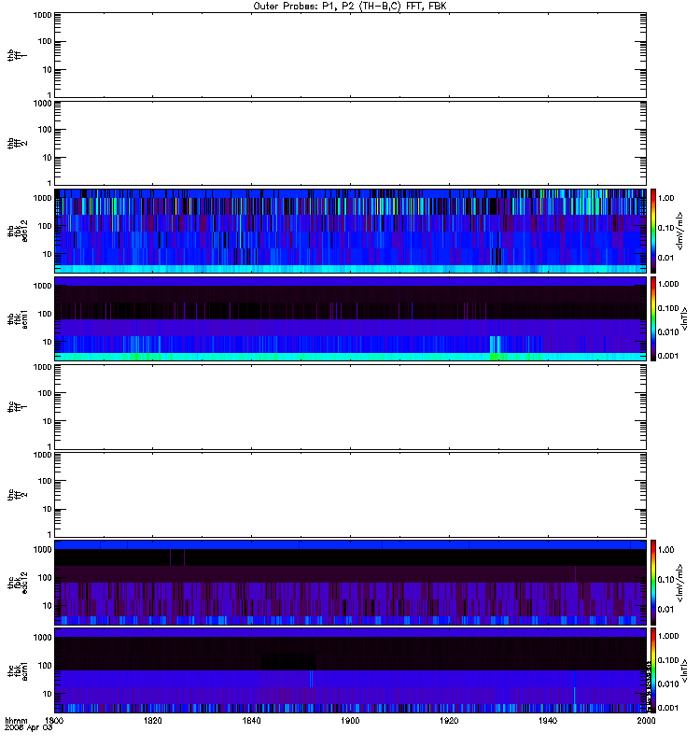The image size is (700, 747).
Task: Click "1.000" on the thc scm1 color bar scale
Action: coord(668,636)
